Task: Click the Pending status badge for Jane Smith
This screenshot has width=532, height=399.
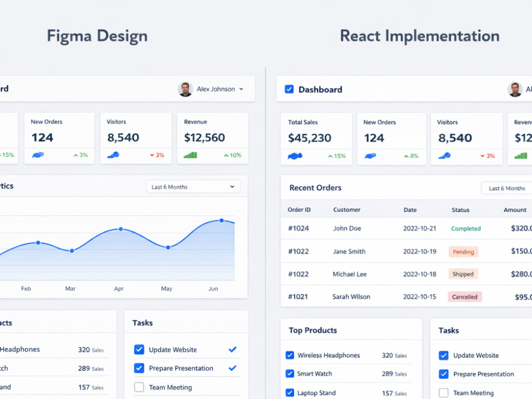Action: coord(463,252)
